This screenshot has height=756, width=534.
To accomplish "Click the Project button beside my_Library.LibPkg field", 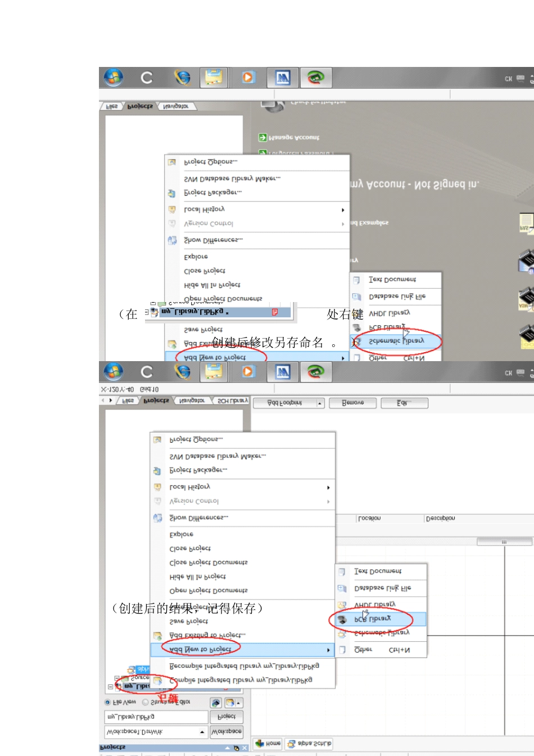I will (x=226, y=717).
